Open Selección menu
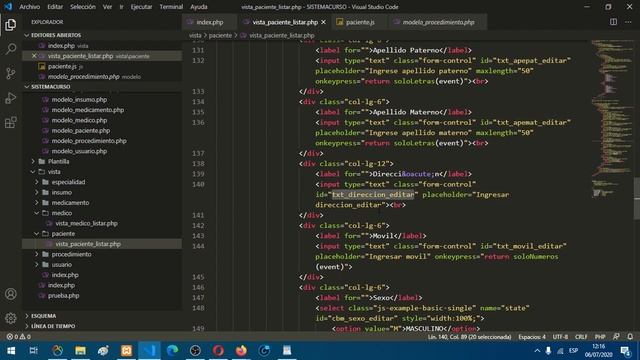640x360 pixels. pos(83,7)
